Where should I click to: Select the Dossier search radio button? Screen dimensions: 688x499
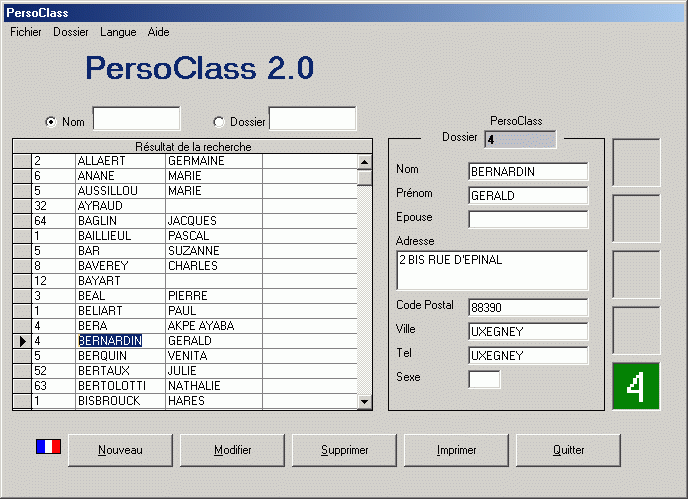tap(219, 122)
